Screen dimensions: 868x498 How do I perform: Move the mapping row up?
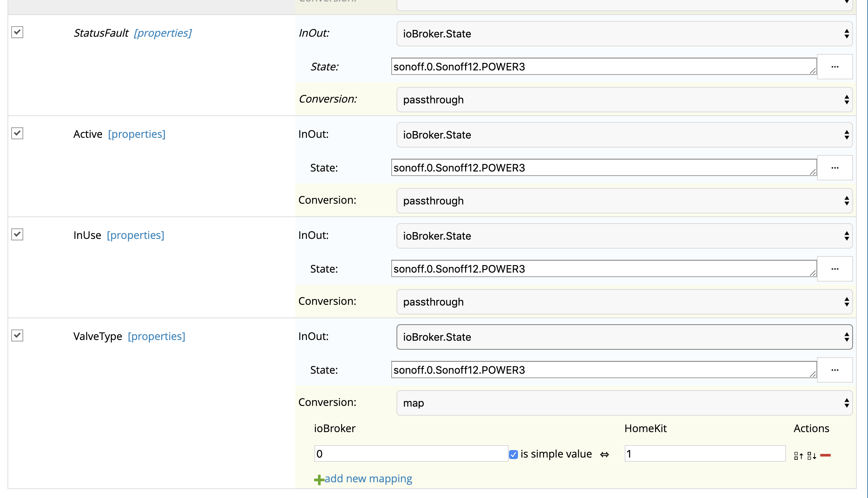coord(798,455)
